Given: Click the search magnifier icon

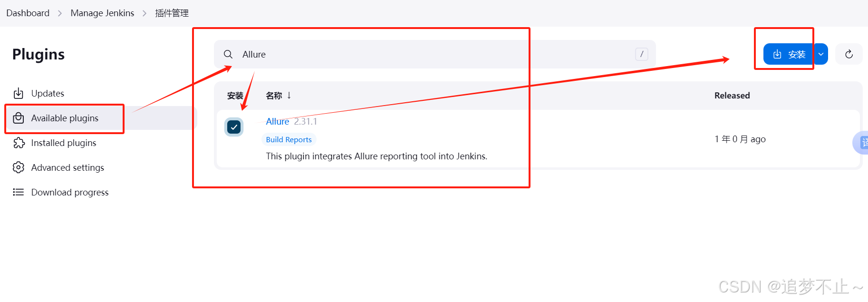Looking at the screenshot, I should pyautogui.click(x=228, y=54).
